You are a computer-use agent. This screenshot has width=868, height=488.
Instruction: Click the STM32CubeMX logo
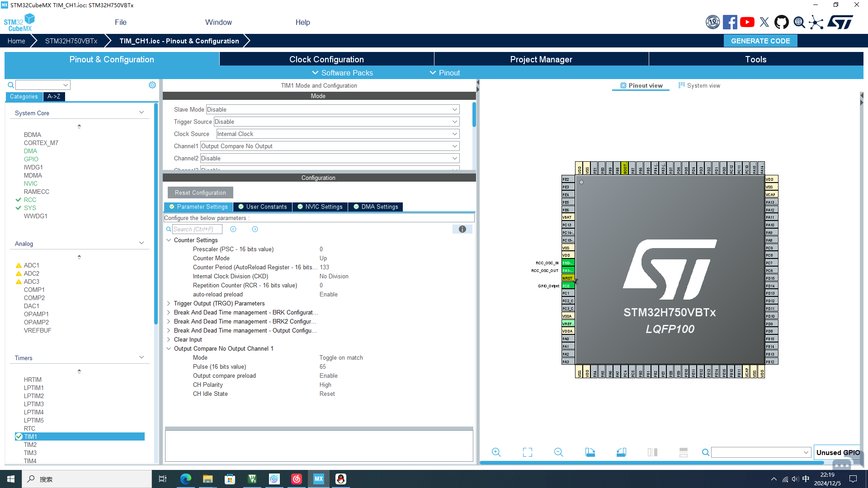pos(19,22)
